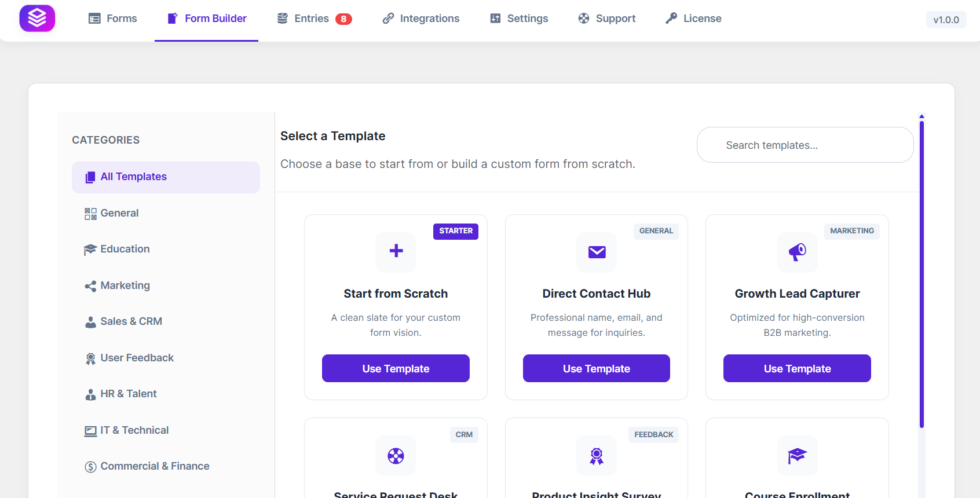Switch to the Integrations tab

[x=421, y=19]
